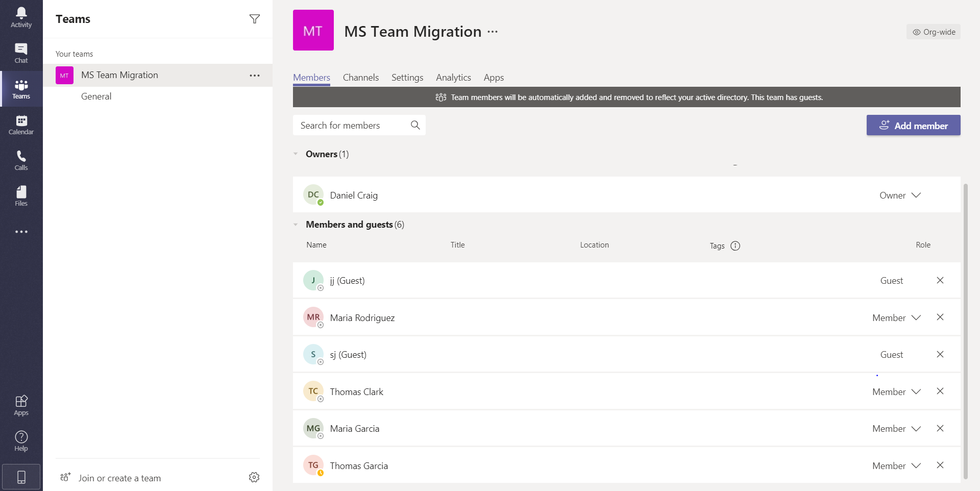Show more apps ellipsis in sidebar
The width and height of the screenshot is (980, 491).
point(21,232)
